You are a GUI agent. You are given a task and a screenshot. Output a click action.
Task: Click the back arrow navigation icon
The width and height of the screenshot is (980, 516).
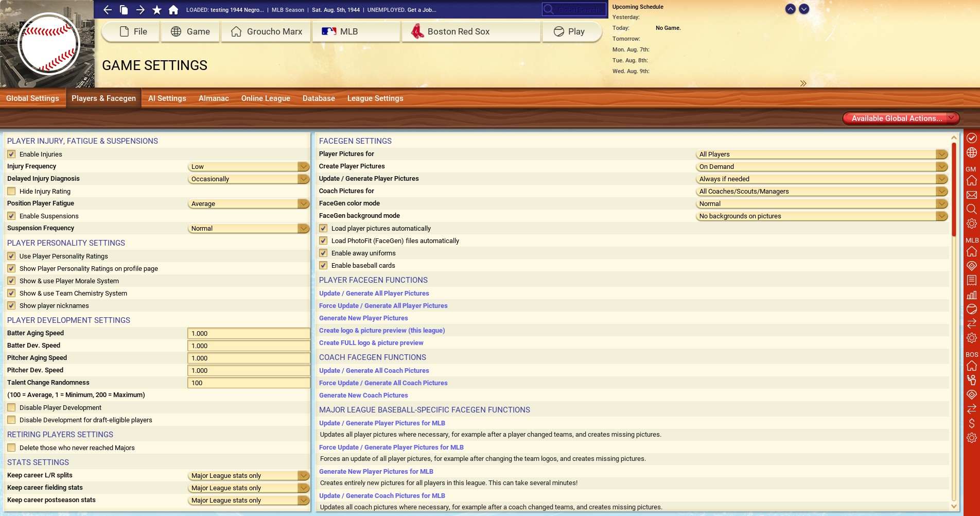click(x=108, y=10)
